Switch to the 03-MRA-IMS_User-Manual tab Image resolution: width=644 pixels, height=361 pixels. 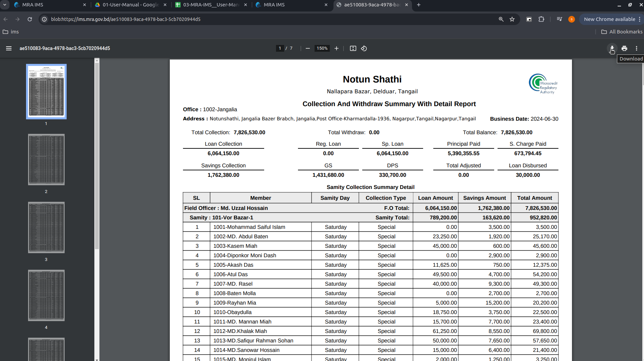tap(211, 5)
